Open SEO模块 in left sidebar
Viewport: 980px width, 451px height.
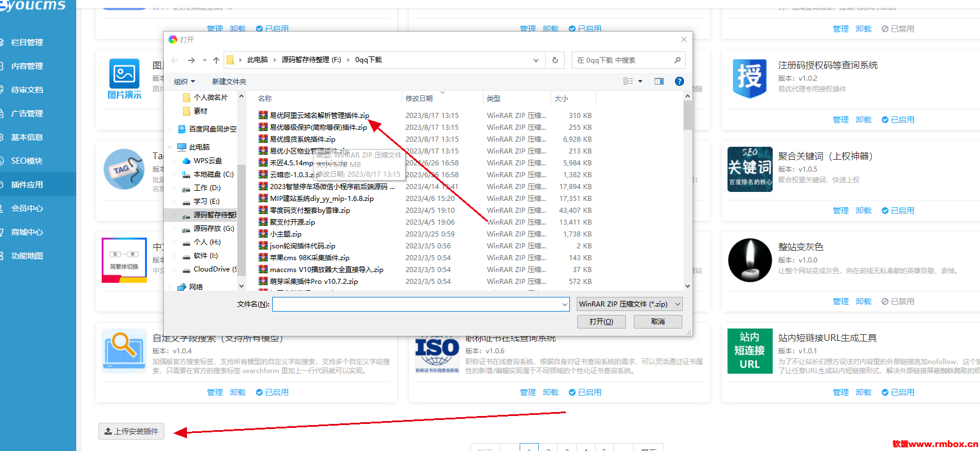tap(27, 161)
